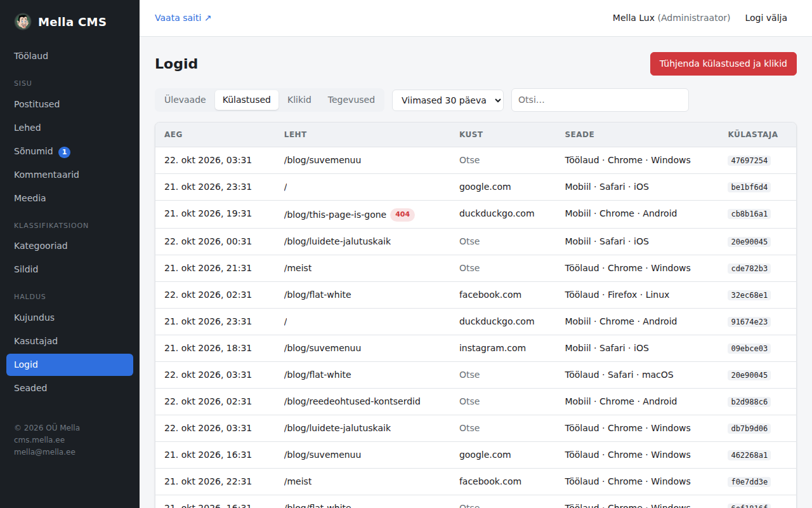The image size is (812, 508).
Task: Click the SEADE column header
Action: click(580, 135)
